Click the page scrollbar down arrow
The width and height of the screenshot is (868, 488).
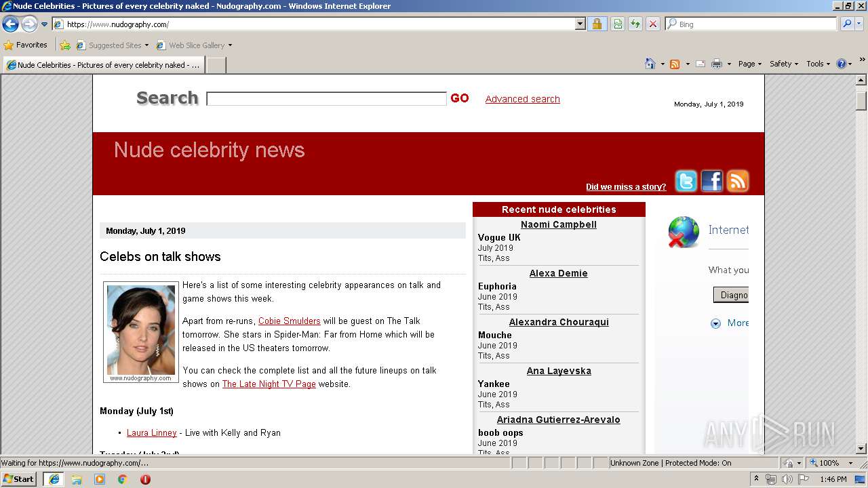click(x=861, y=449)
